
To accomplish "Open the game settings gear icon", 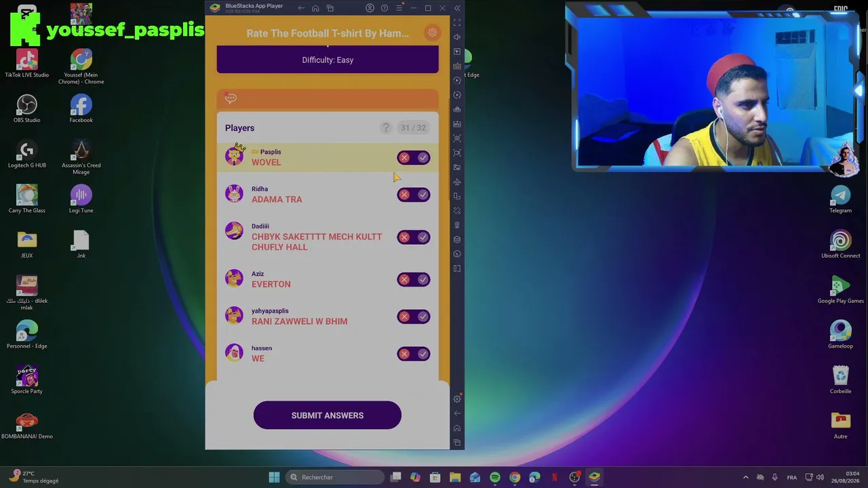I will tap(432, 33).
